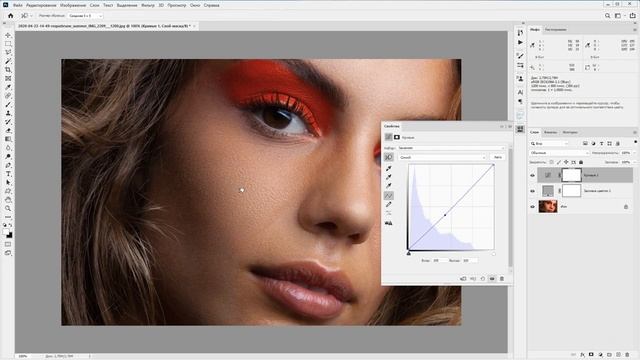640x360 pixels.
Task: Select the Magic Wand tool
Action: point(8,61)
